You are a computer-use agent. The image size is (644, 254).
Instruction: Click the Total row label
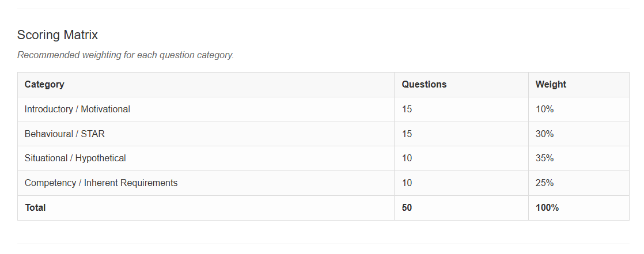(x=206, y=207)
